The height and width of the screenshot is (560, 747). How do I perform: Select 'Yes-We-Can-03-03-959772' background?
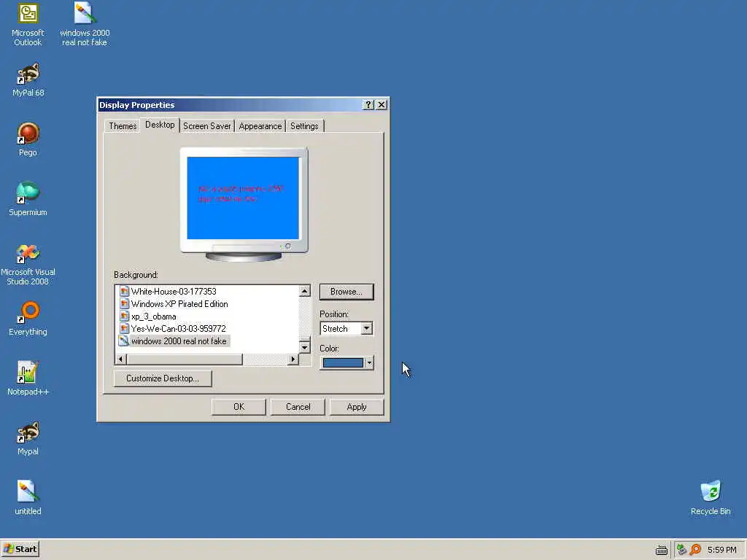pyautogui.click(x=178, y=329)
